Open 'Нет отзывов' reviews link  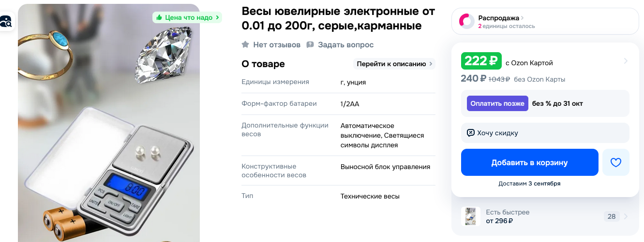click(x=276, y=45)
